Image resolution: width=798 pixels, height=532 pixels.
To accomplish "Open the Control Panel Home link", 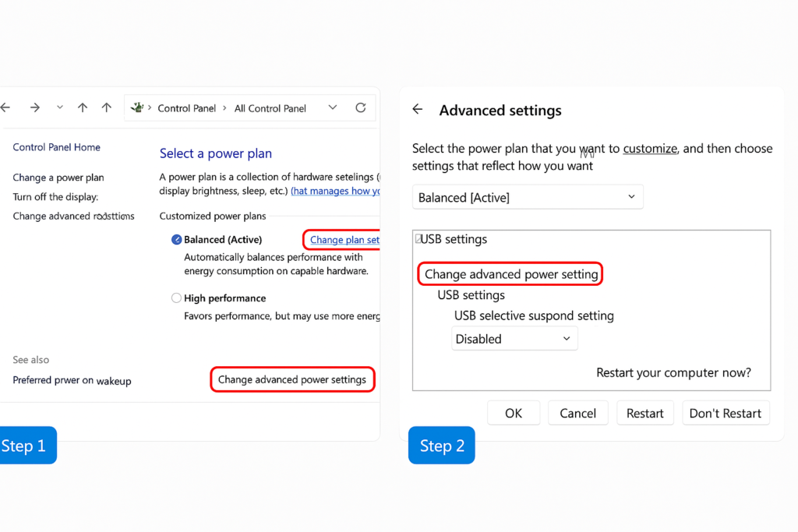I will click(56, 147).
